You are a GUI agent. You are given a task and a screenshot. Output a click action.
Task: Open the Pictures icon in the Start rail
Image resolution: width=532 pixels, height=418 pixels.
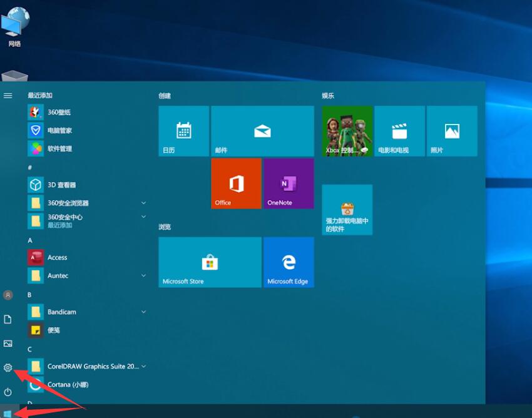(8, 344)
